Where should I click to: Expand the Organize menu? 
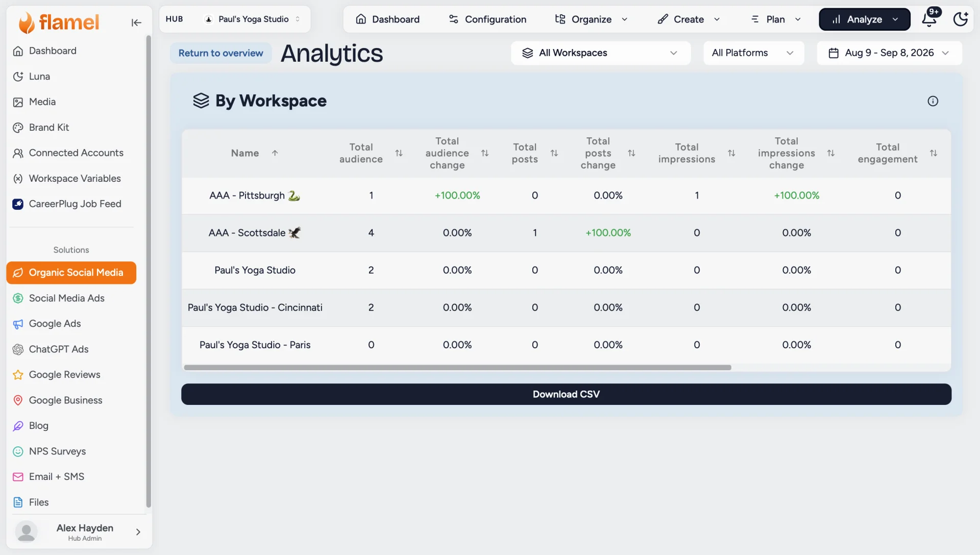tap(591, 19)
